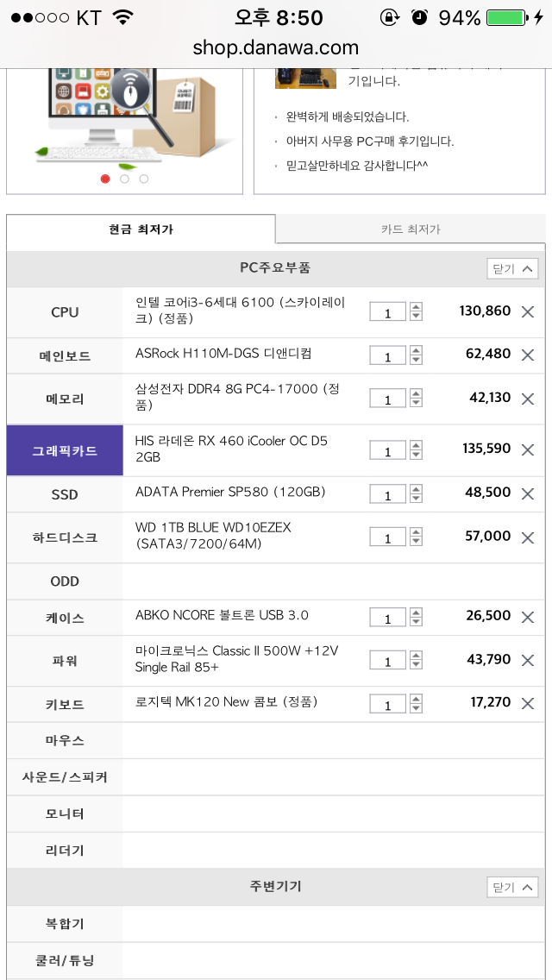Tap the shop.danawa.com address bar
This screenshot has height=980, width=552.
276,47
